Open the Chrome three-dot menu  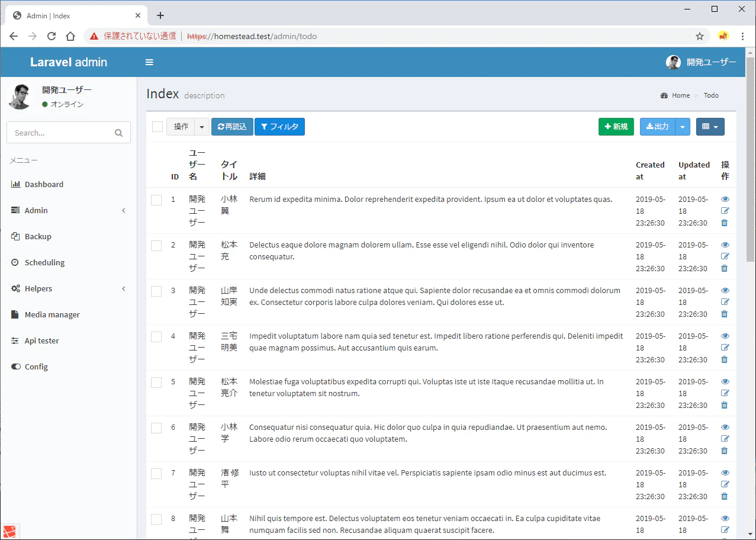tap(742, 36)
